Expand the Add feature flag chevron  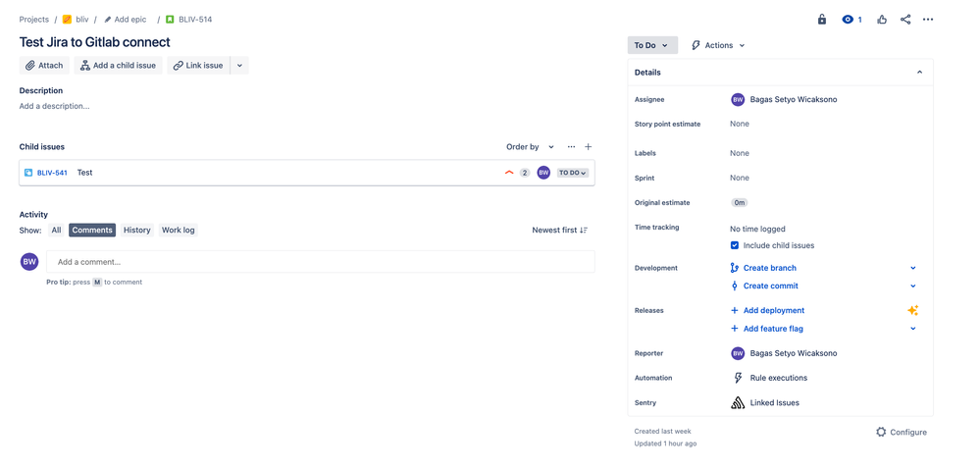[x=912, y=329]
